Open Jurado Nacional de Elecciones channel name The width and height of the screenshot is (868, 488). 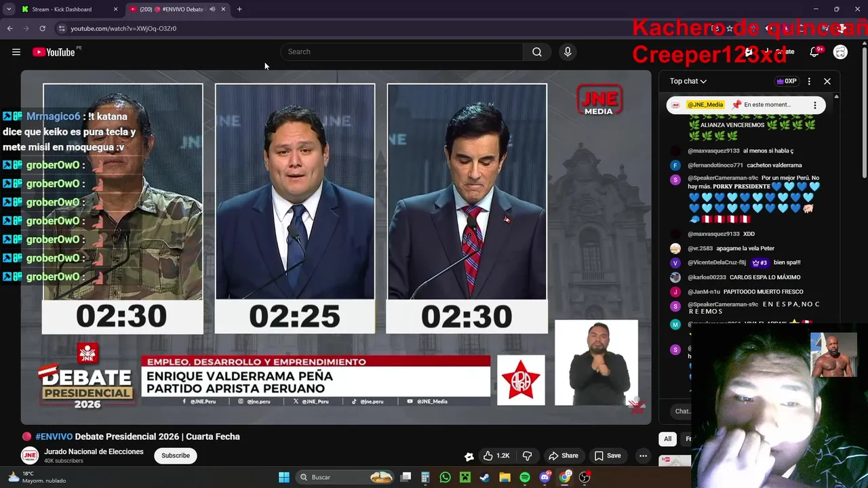[94, 451]
